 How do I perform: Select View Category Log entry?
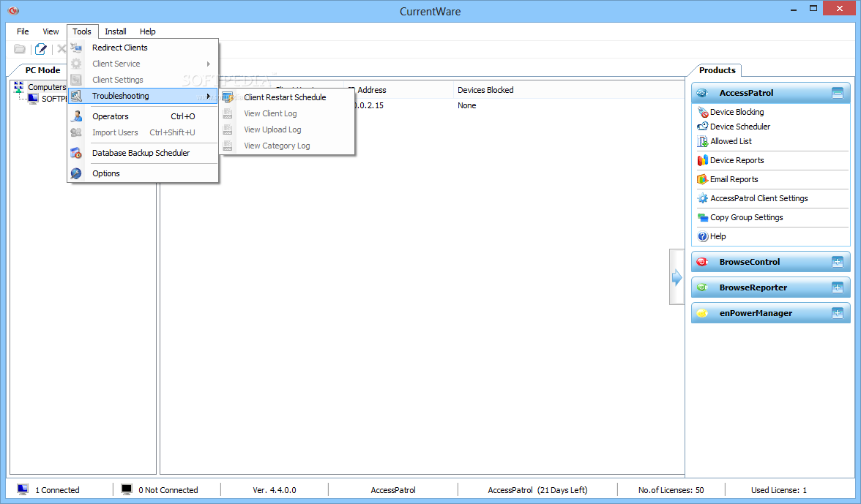pos(287,146)
